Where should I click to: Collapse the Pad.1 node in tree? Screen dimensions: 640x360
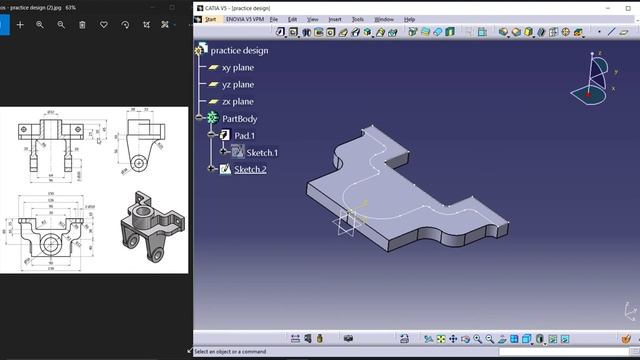(x=211, y=135)
